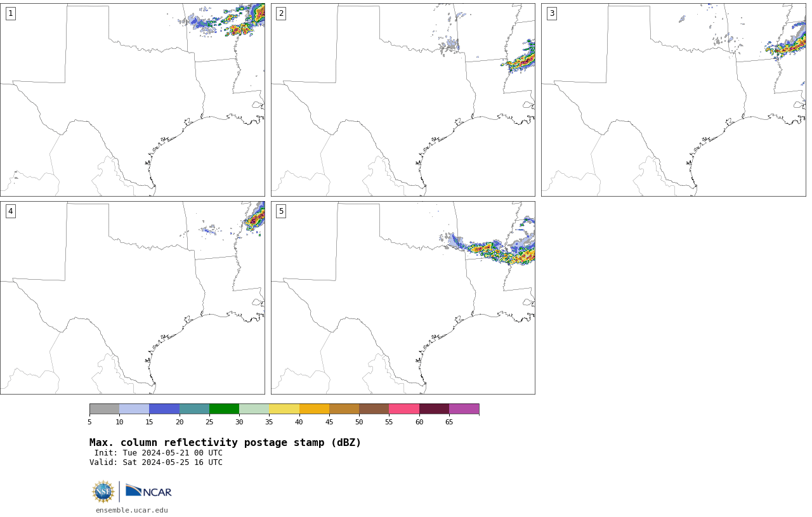Click the number 5 panel label
This screenshot has width=812, height=517.
[281, 211]
